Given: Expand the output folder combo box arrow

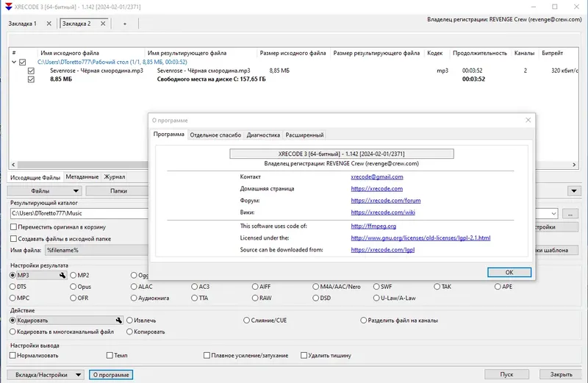Looking at the screenshot, I should pyautogui.click(x=553, y=213).
